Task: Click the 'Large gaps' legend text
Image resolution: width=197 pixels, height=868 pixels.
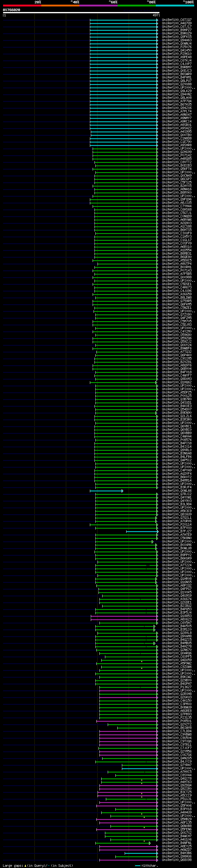Action: point(13,866)
